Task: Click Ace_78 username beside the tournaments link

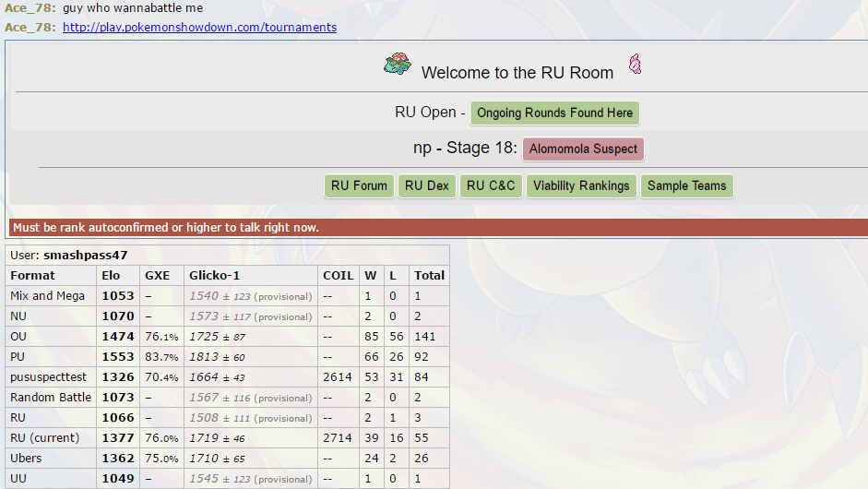Action: pyautogui.click(x=29, y=27)
